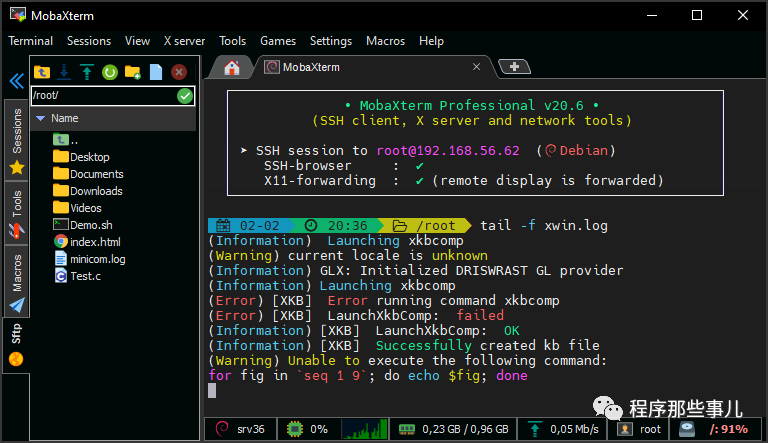Viewport: 768px width, 443px height.
Task: Delete the selected item with the red X icon
Action: [x=179, y=72]
